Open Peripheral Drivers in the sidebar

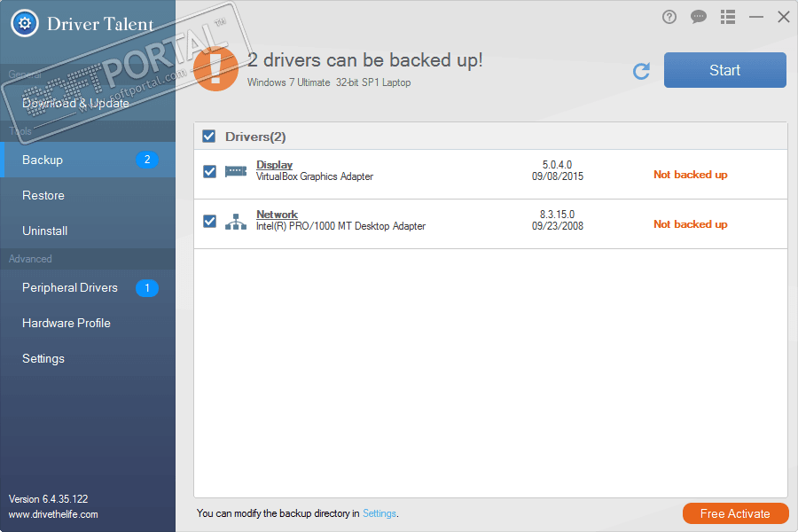click(88, 288)
